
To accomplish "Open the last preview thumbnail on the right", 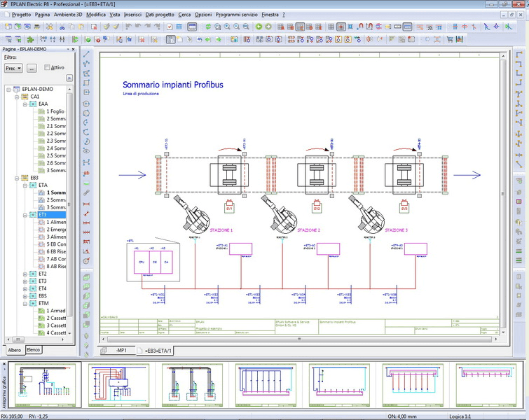I will pyautogui.click(x=486, y=385).
